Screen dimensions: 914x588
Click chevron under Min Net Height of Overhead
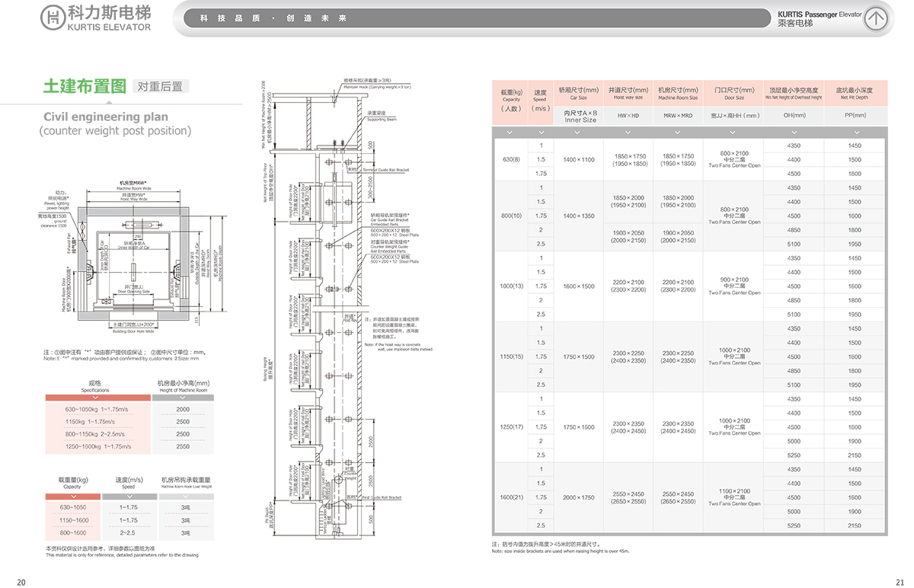(794, 133)
